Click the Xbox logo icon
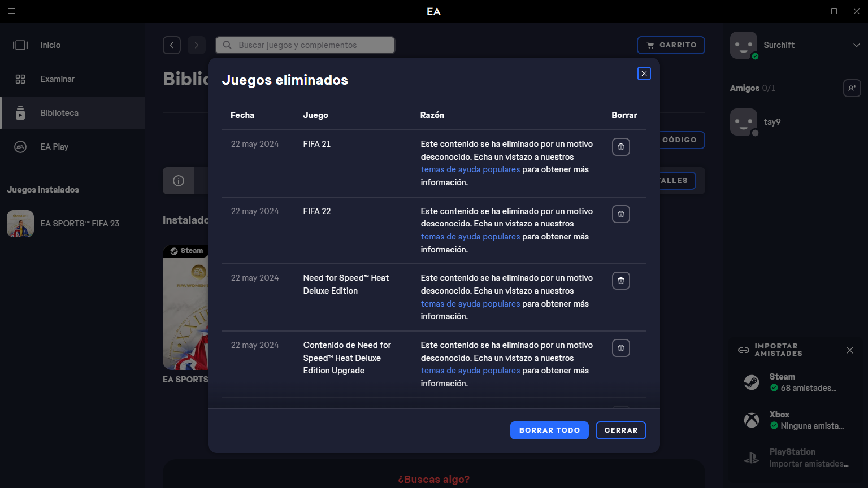The image size is (868, 488). [x=752, y=420]
